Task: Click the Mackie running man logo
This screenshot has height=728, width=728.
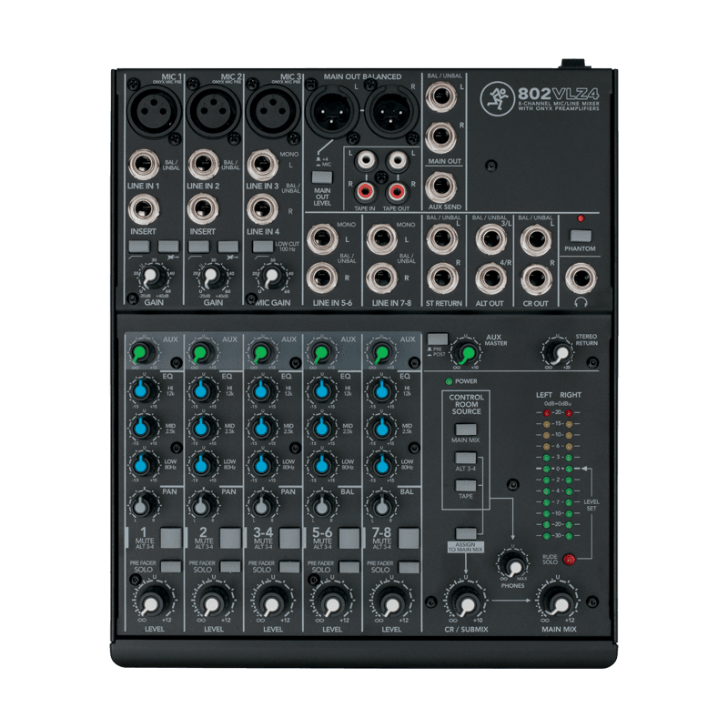Action: pyautogui.click(x=497, y=98)
